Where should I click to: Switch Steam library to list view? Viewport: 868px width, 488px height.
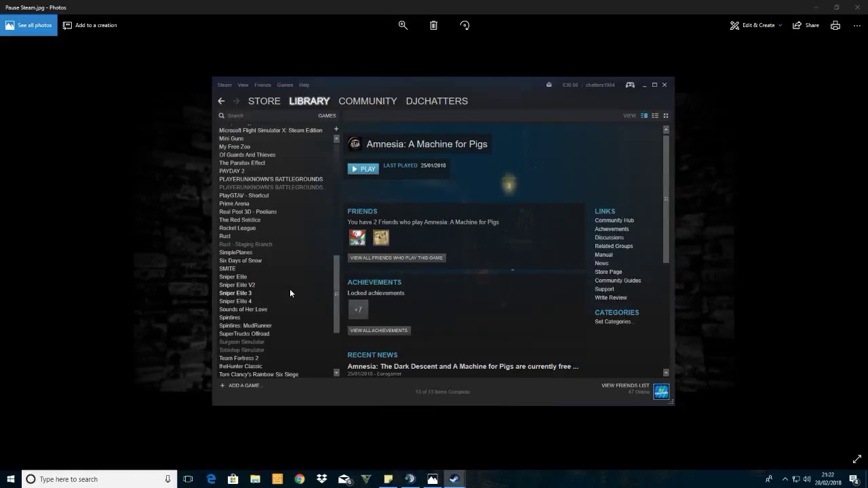click(655, 116)
